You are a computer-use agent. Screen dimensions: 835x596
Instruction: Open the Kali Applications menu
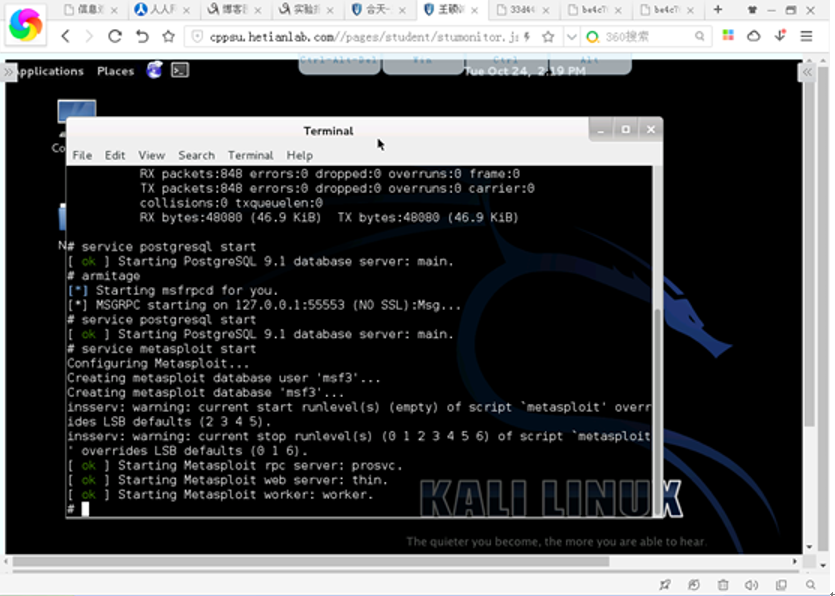51,71
